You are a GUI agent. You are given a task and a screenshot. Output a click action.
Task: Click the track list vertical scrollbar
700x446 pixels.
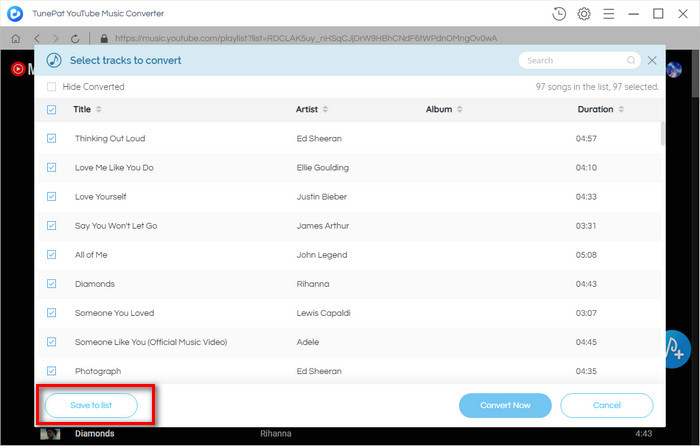tap(662, 133)
